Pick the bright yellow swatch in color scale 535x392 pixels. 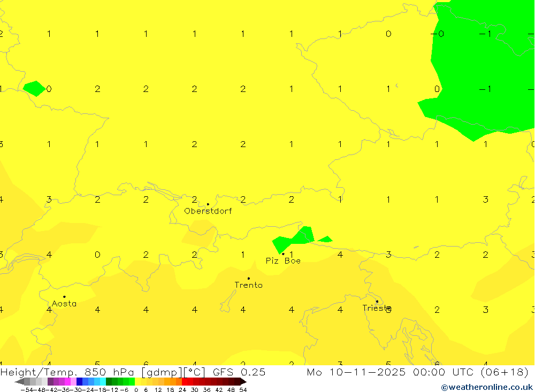[x=138, y=382]
